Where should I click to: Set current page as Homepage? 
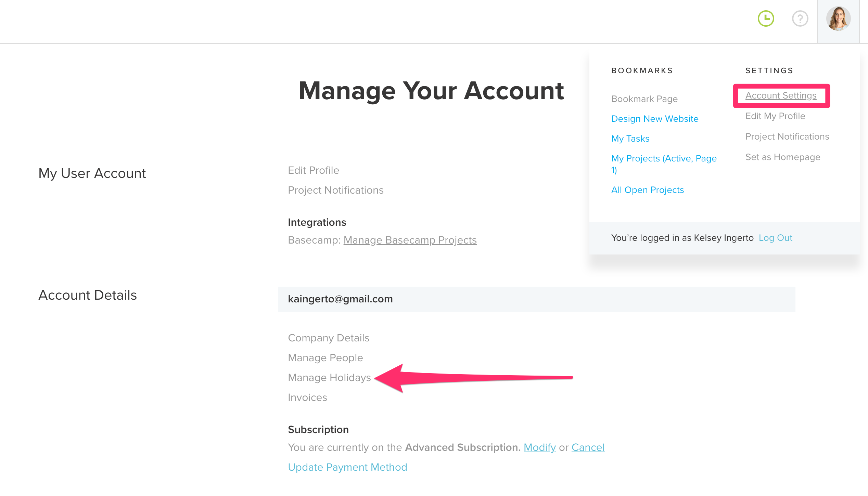click(783, 157)
